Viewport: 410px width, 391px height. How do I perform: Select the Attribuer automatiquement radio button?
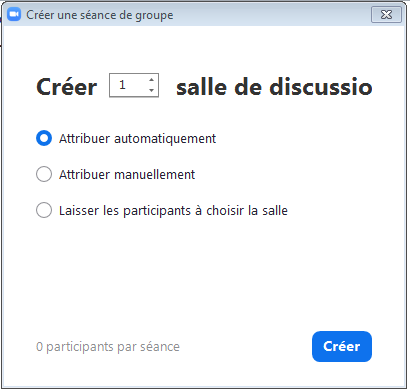[x=44, y=138]
